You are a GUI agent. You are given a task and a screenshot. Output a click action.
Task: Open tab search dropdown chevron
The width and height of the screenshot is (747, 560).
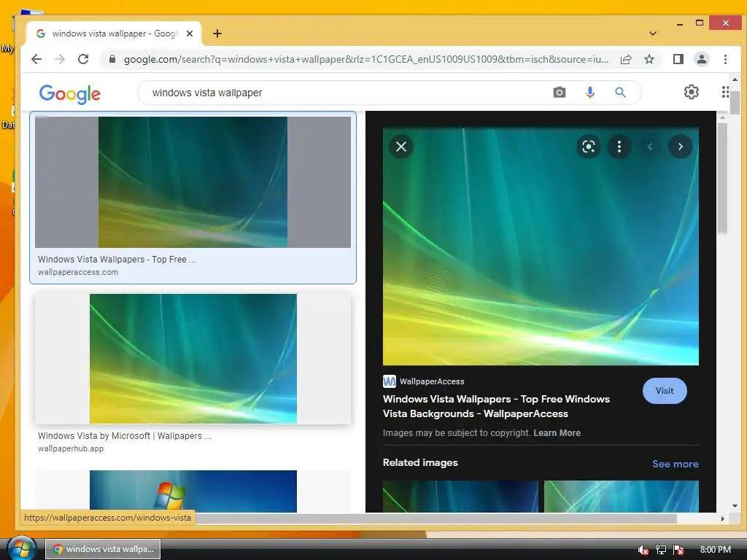tap(653, 34)
